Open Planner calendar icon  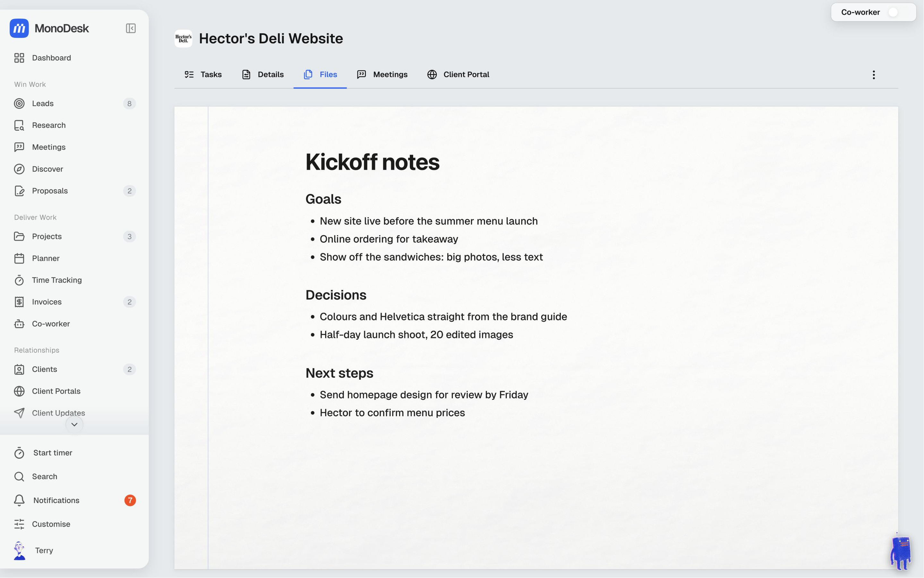pyautogui.click(x=19, y=258)
